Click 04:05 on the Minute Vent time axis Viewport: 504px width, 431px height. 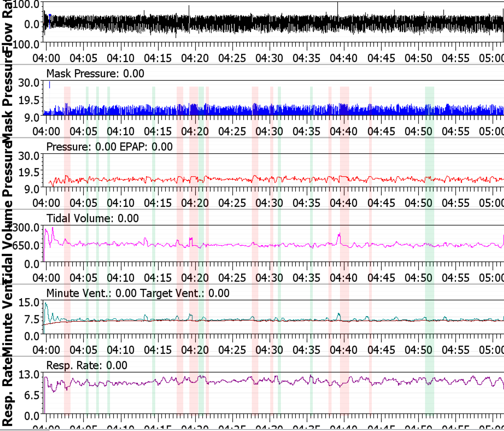(84, 350)
